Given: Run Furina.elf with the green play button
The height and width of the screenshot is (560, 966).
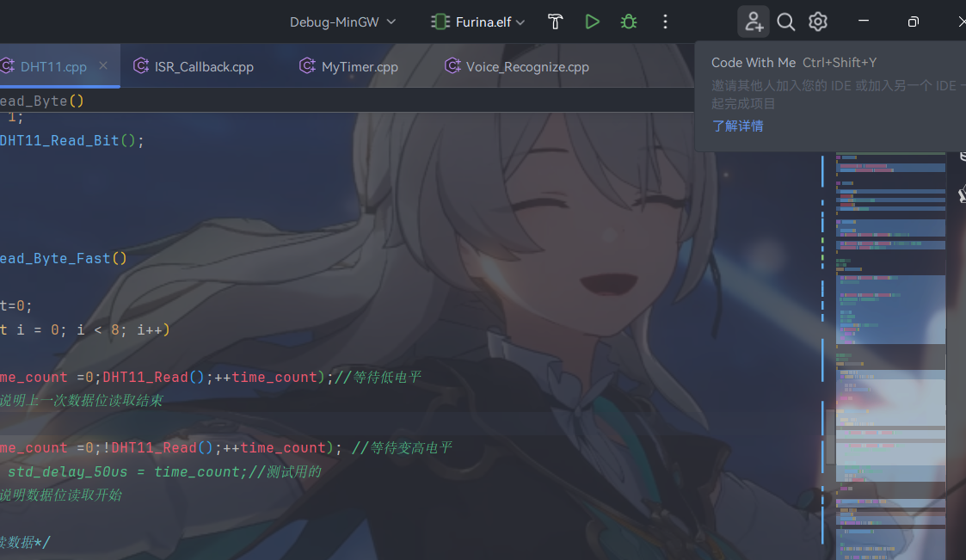Looking at the screenshot, I should 592,22.
